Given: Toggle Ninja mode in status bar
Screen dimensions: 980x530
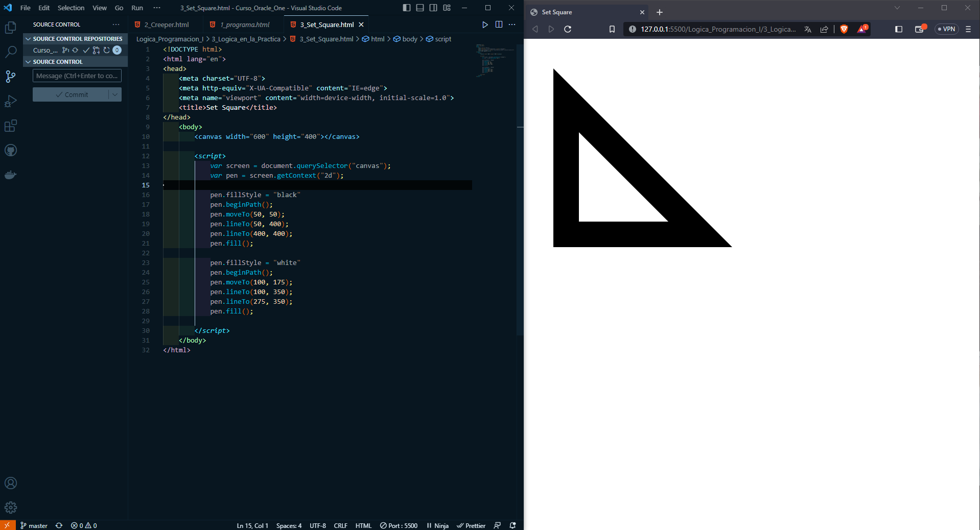Looking at the screenshot, I should coord(437,525).
